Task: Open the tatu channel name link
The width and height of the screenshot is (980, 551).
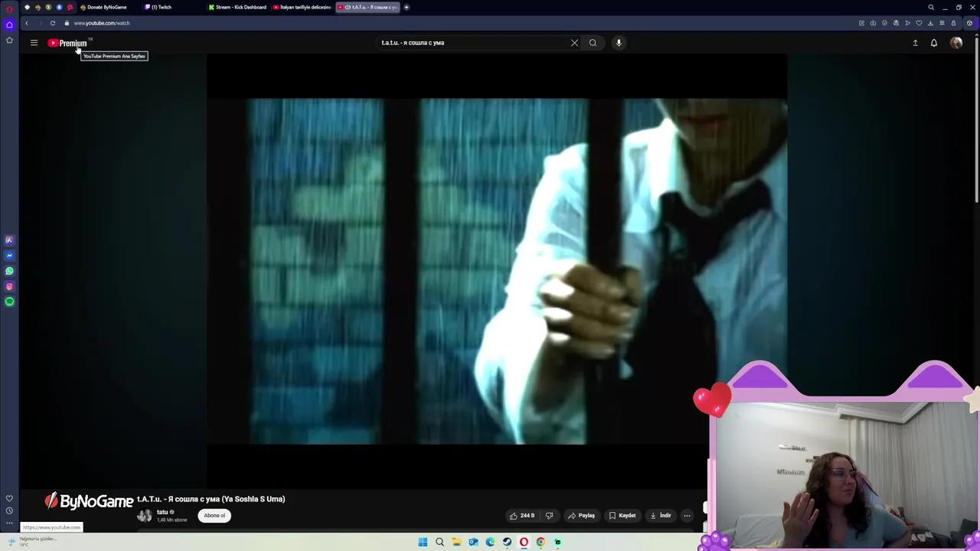Action: (x=162, y=512)
